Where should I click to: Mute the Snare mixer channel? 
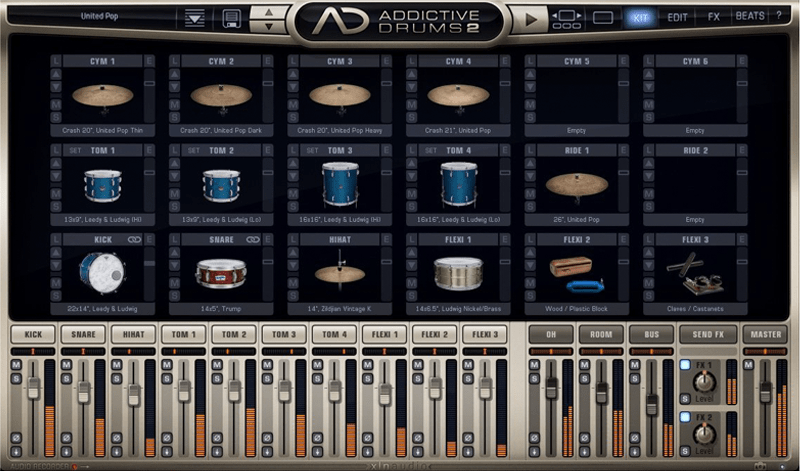[x=67, y=366]
